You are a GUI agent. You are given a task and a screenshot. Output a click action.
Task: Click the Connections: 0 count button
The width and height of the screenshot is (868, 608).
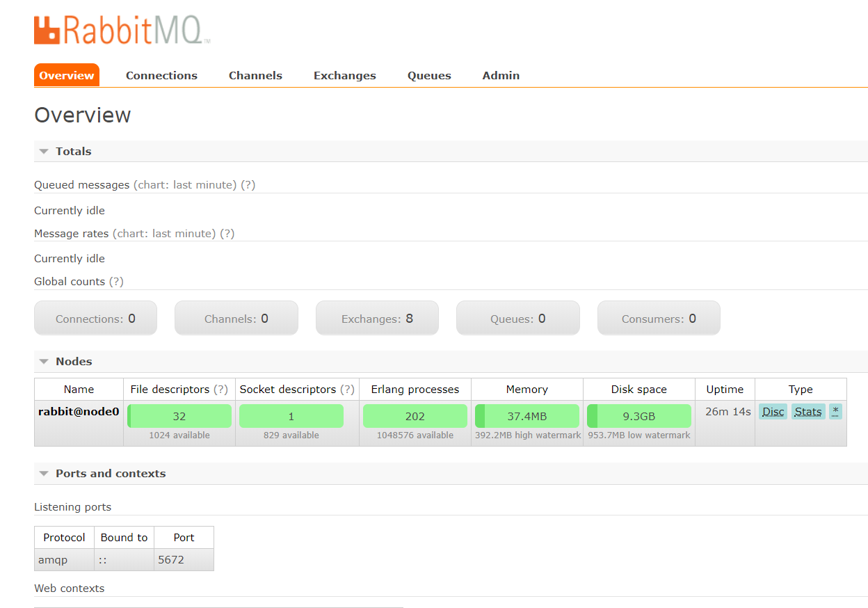[95, 318]
